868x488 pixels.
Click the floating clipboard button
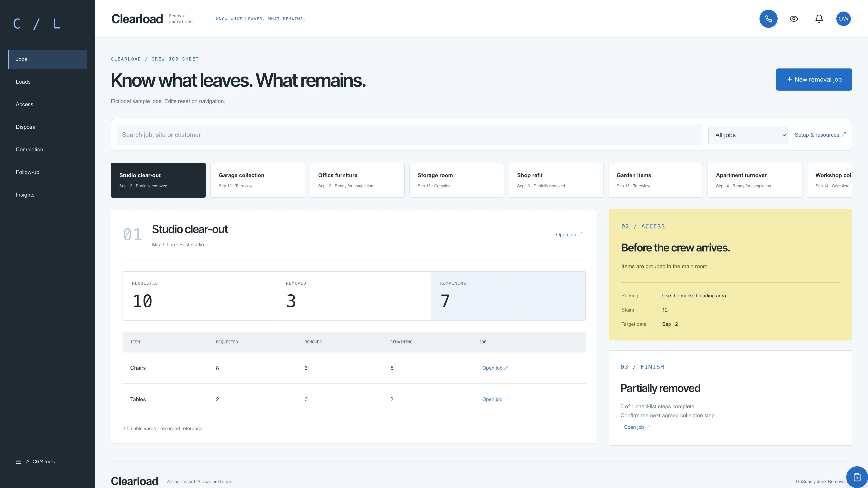point(857,477)
